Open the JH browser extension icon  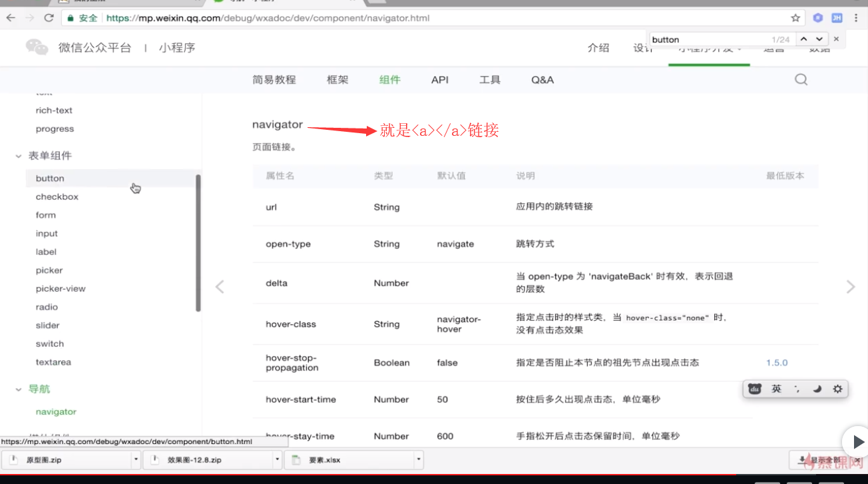tap(837, 18)
